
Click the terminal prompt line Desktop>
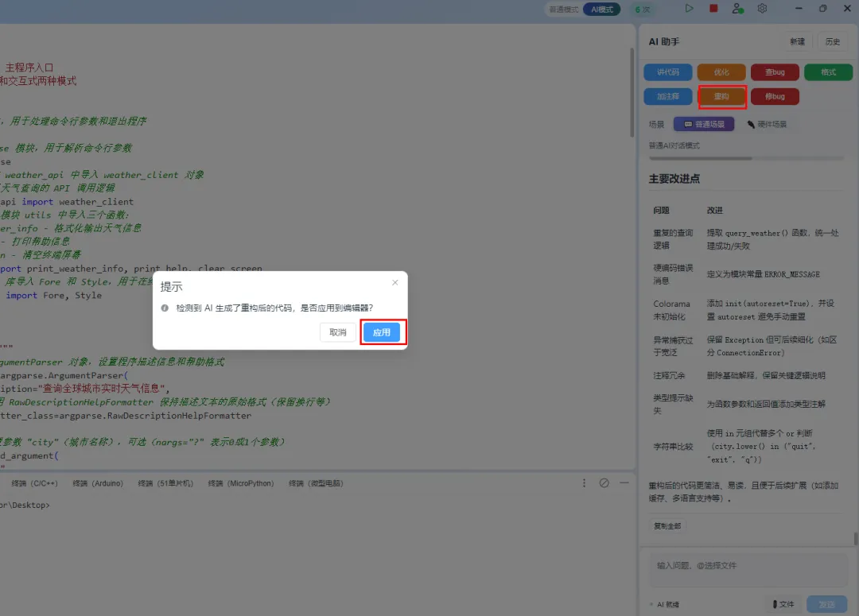tap(25, 505)
